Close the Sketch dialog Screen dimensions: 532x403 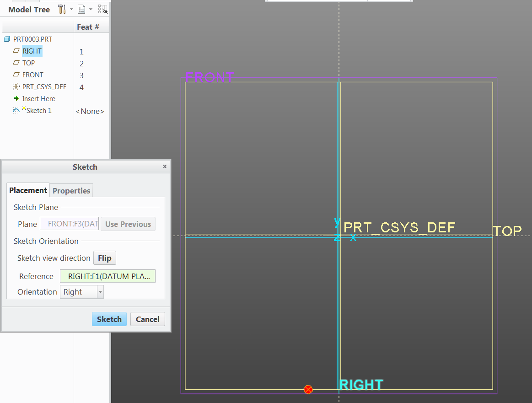(x=165, y=166)
